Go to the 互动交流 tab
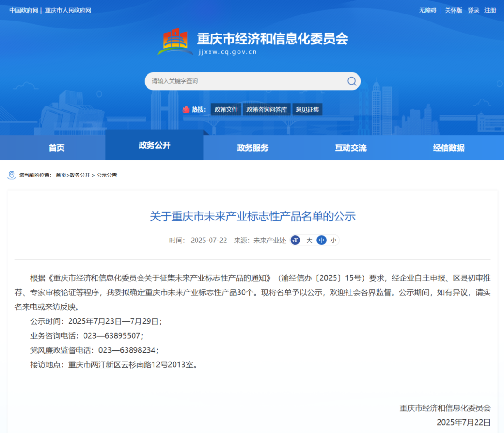 coord(350,148)
